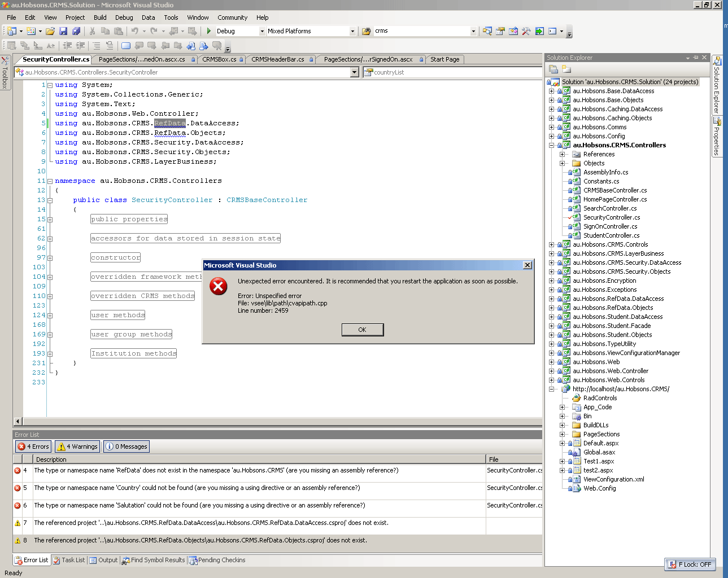Expand the au.Hobsons.Web project node
The image size is (728, 578).
click(552, 362)
